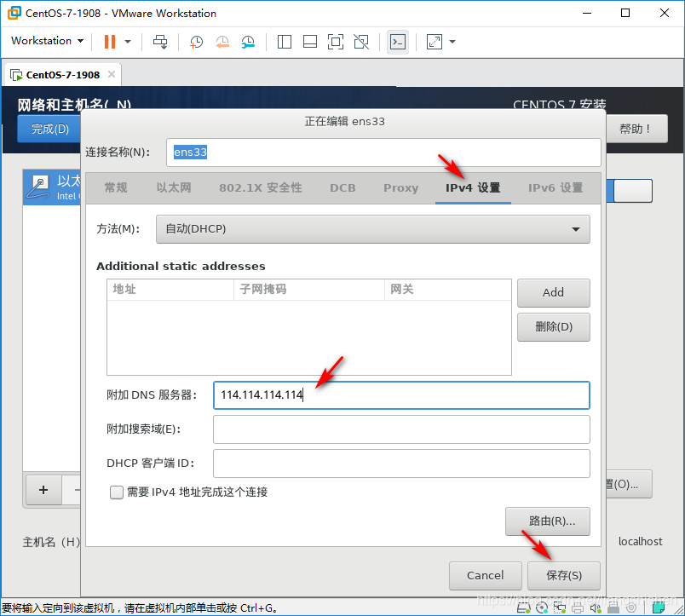Click the printer device icon in statusbar
The height and width of the screenshot is (616, 685).
577,608
